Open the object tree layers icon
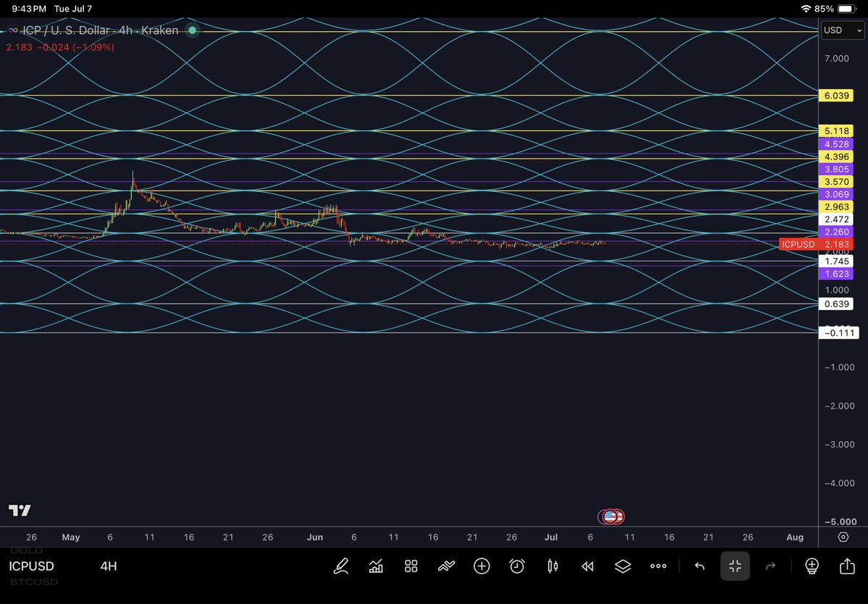Viewport: 868px width, 604px height. pyautogui.click(x=623, y=566)
